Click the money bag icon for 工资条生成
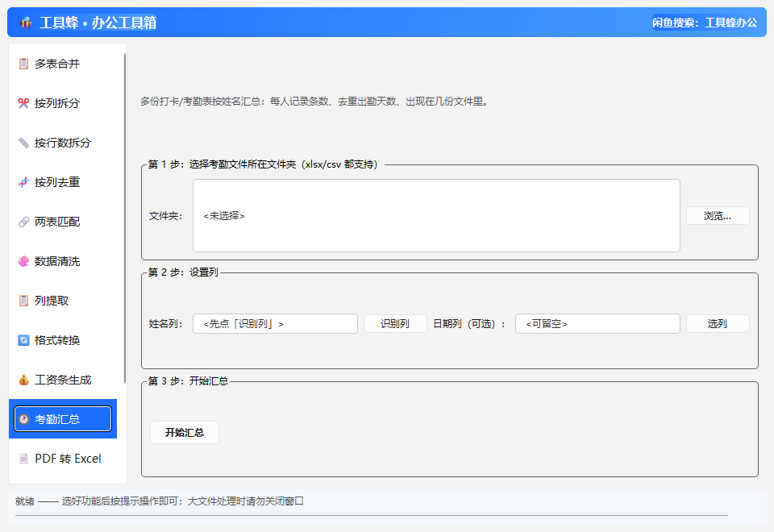This screenshot has height=532, width=774. pyautogui.click(x=23, y=380)
